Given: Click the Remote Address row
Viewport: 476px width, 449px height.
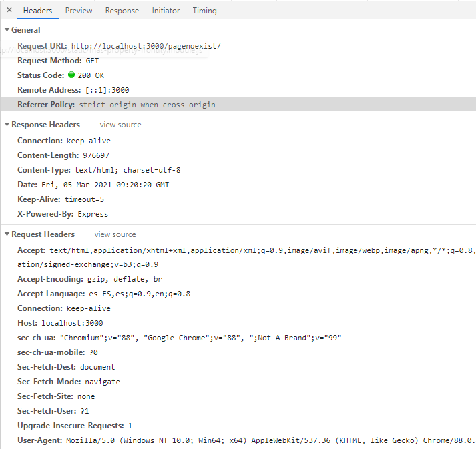Looking at the screenshot, I should [x=73, y=90].
